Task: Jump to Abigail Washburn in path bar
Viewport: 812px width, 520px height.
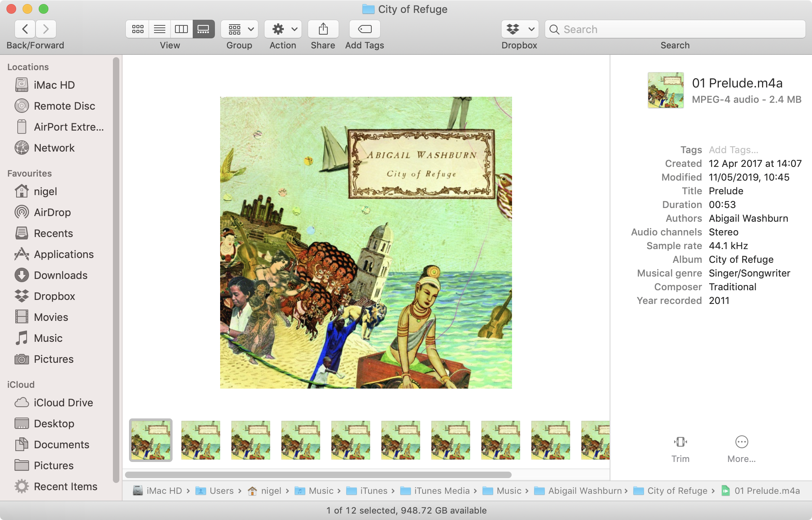Action: point(578,491)
